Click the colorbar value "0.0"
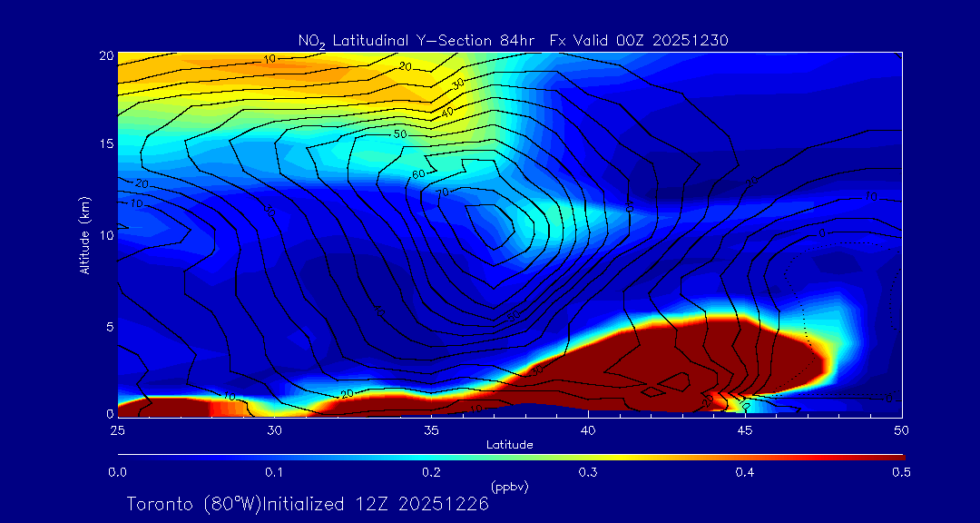This screenshot has height=523, width=980. (117, 472)
